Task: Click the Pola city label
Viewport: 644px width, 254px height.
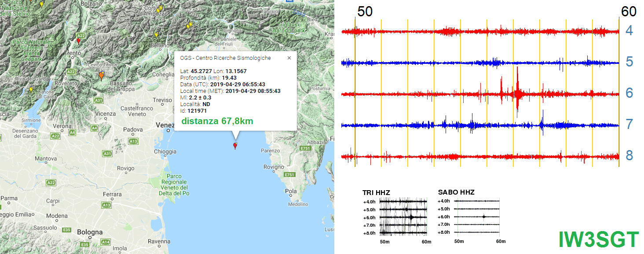Action: tap(291, 191)
